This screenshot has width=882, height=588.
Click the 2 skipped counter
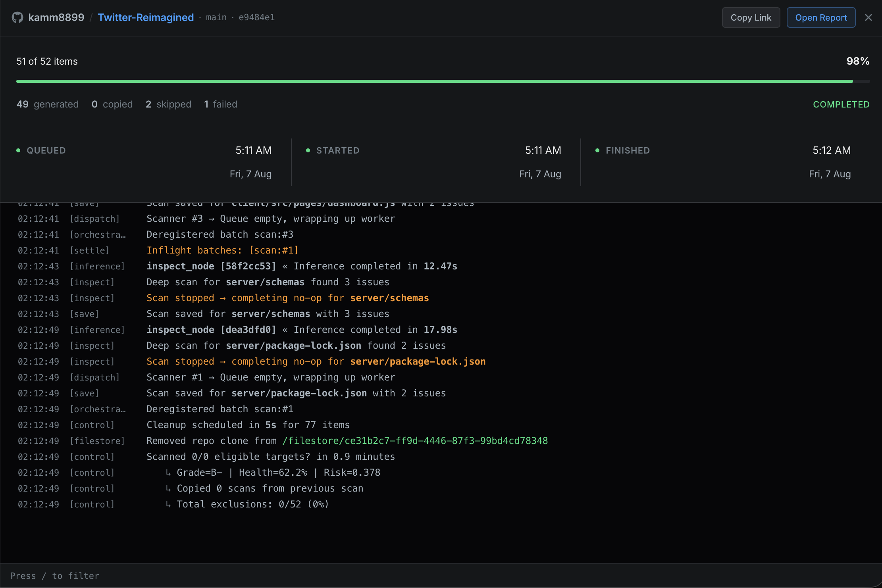168,104
